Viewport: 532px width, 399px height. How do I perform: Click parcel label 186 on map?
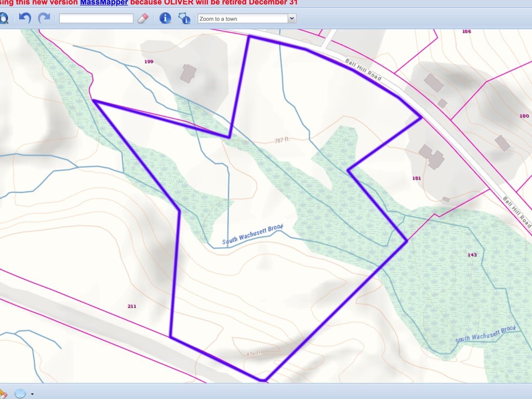[467, 32]
